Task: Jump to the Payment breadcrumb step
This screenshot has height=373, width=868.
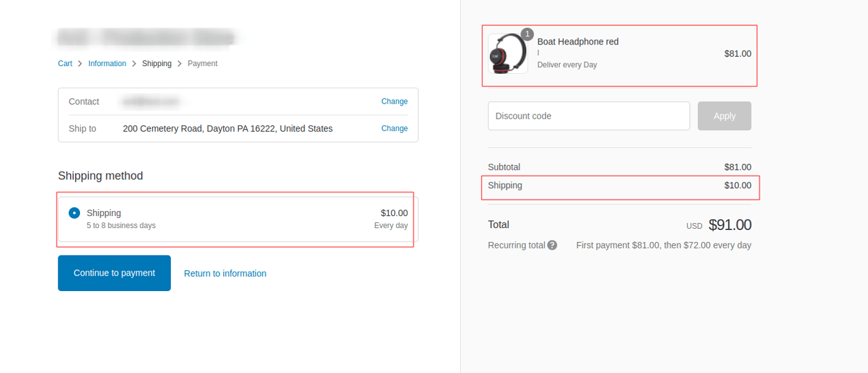Action: (202, 64)
